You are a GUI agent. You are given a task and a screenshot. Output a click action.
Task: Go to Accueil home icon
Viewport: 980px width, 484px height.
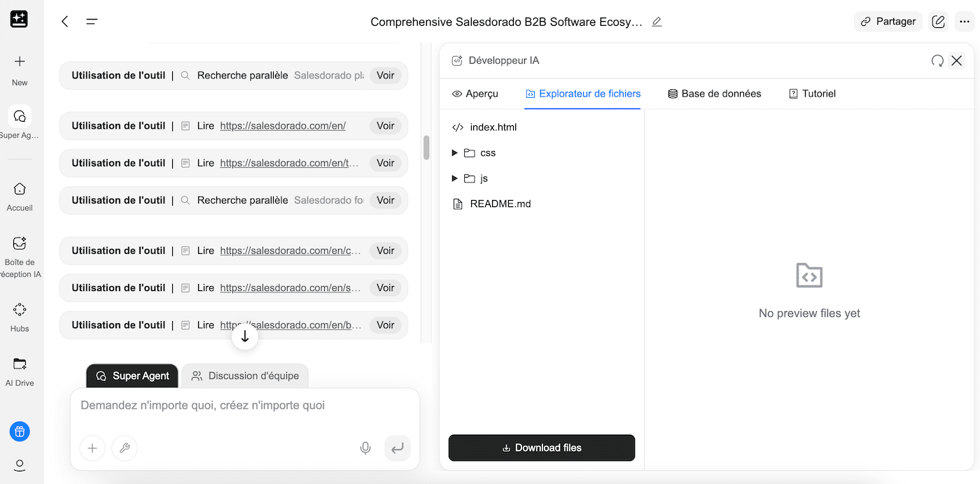coord(20,189)
